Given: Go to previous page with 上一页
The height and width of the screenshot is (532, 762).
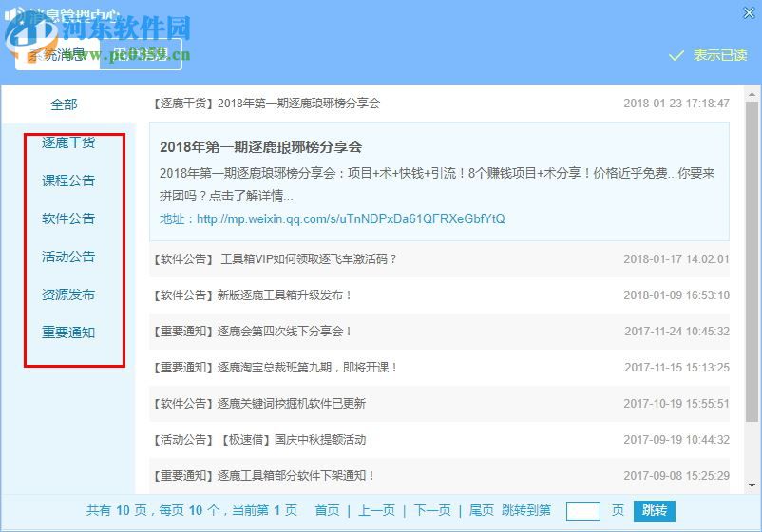Looking at the screenshot, I should coord(376,510).
